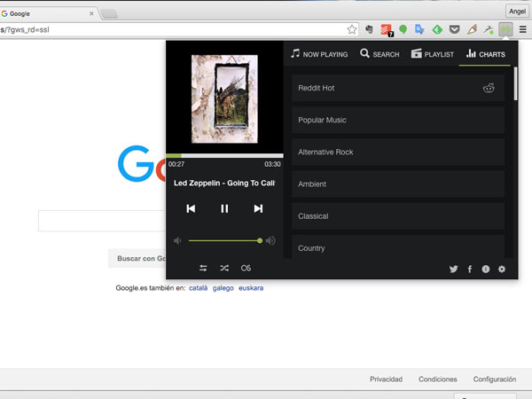The image size is (532, 399).
Task: Open the Search tab
Action: [379, 54]
